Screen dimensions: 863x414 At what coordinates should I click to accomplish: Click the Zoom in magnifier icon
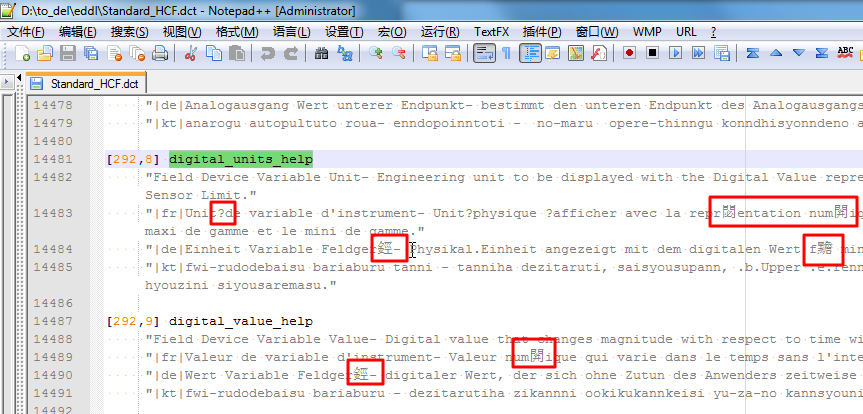click(x=376, y=53)
